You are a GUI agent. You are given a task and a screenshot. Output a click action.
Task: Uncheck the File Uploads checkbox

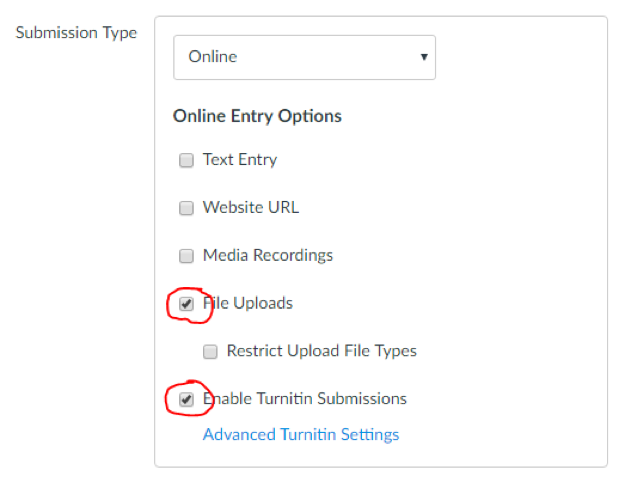[x=186, y=304]
